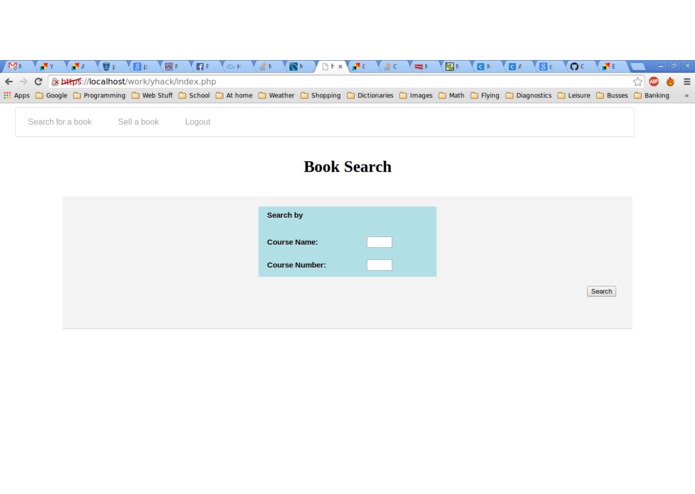Open the Web Stuff bookmarks folder
The height and width of the screenshot is (494, 695).
[x=152, y=95]
